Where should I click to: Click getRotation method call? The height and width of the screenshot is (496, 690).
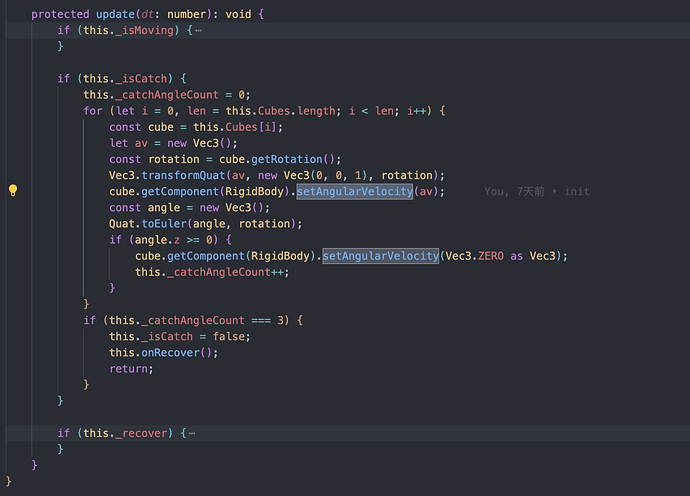pyautogui.click(x=287, y=159)
